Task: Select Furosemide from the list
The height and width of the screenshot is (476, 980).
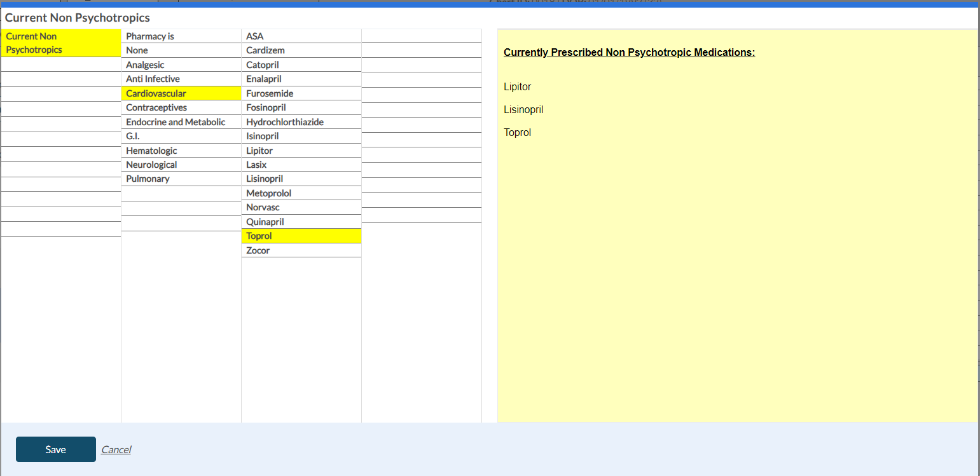Action: (x=301, y=93)
